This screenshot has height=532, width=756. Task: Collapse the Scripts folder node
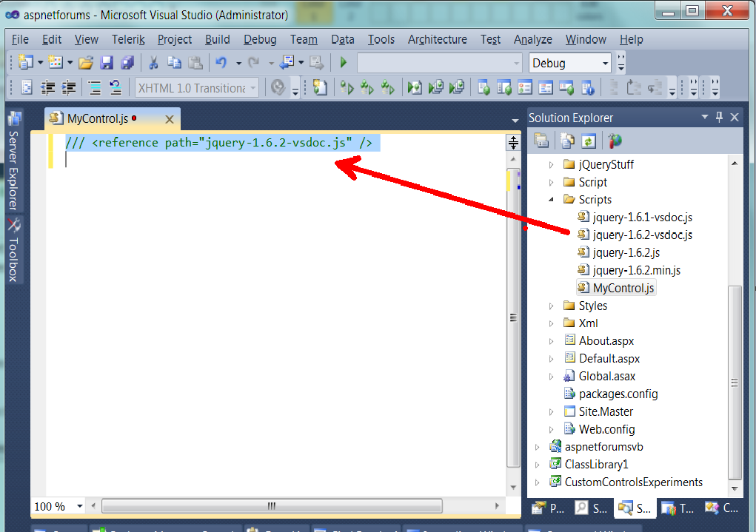(551, 200)
